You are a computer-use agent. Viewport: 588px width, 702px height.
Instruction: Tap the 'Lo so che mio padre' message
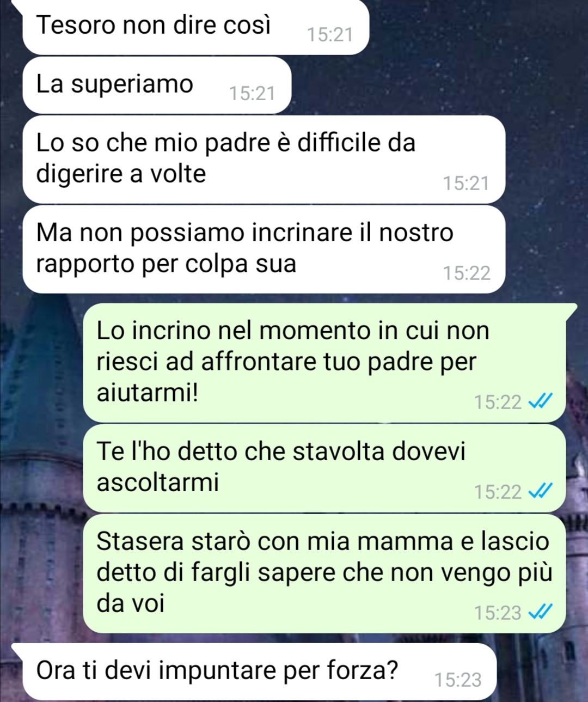264,159
